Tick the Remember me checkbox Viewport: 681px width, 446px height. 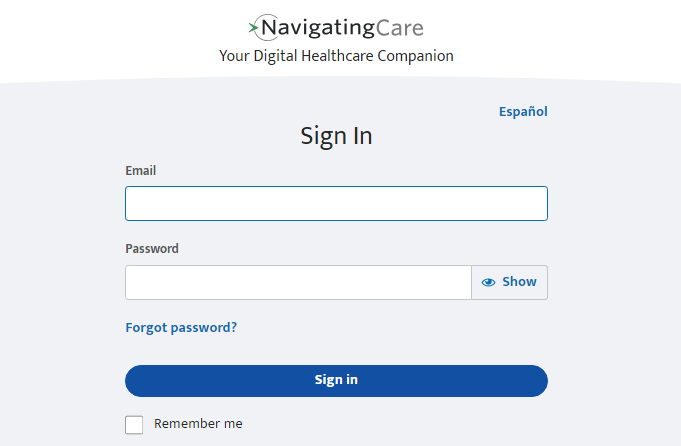134,424
